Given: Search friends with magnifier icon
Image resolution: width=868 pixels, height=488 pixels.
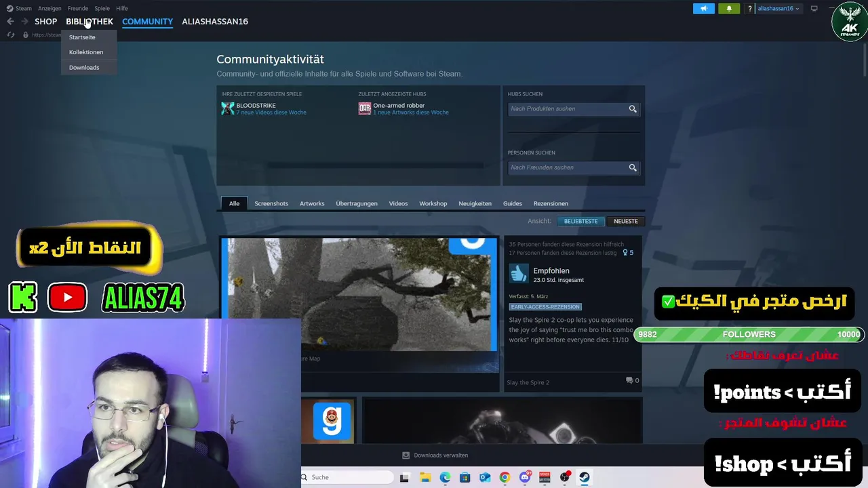Looking at the screenshot, I should pos(633,167).
